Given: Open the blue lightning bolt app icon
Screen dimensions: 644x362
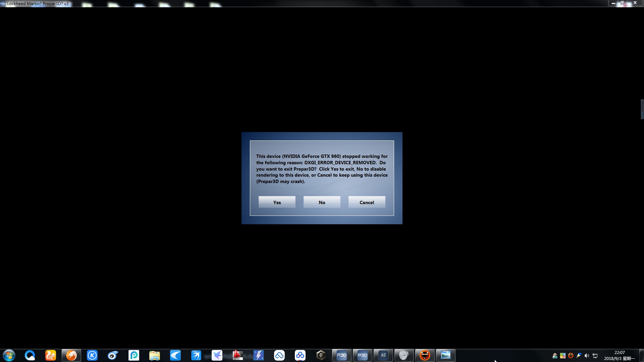Looking at the screenshot, I should (259, 355).
